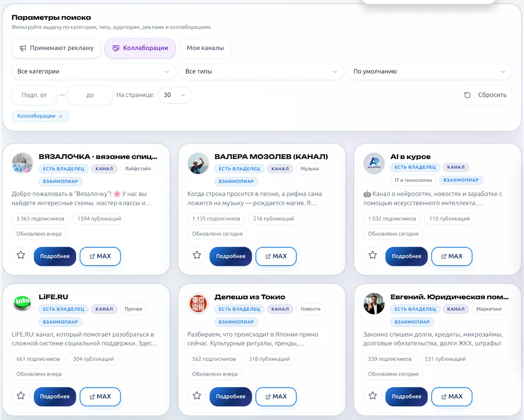This screenshot has width=524, height=420.
Task: Star the LiFE.RU channel card
Action: click(21, 395)
